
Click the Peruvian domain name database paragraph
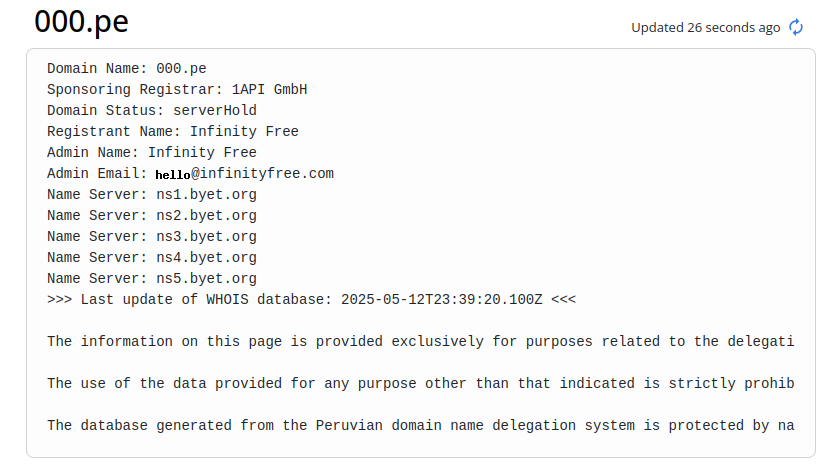coord(420,426)
